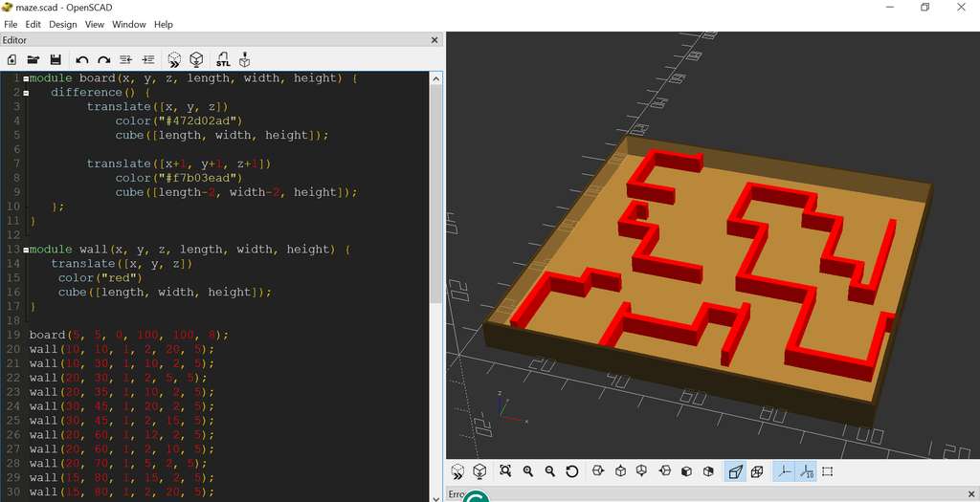Save maze.scad using the floppy disk icon
Viewport: 980px width, 502px height.
coord(56,60)
